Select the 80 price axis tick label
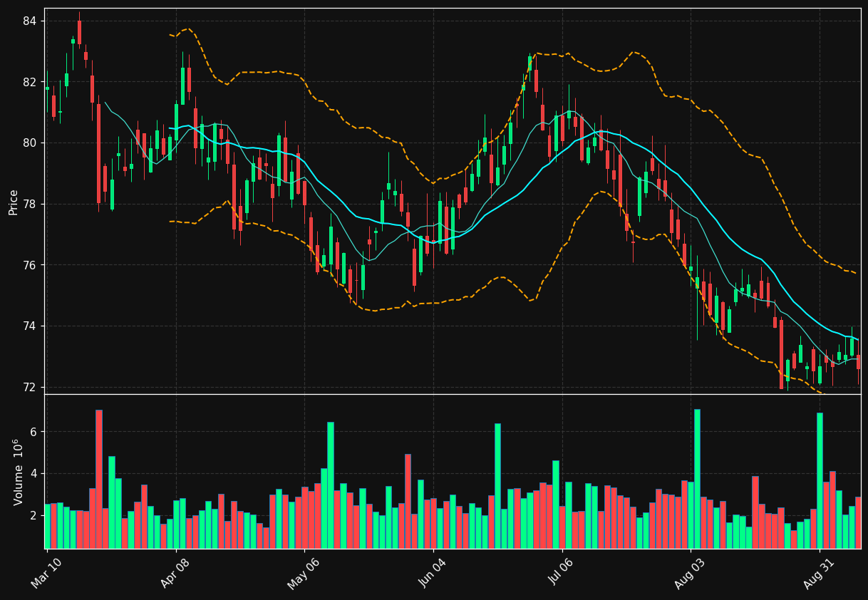The width and height of the screenshot is (868, 600). tap(29, 143)
